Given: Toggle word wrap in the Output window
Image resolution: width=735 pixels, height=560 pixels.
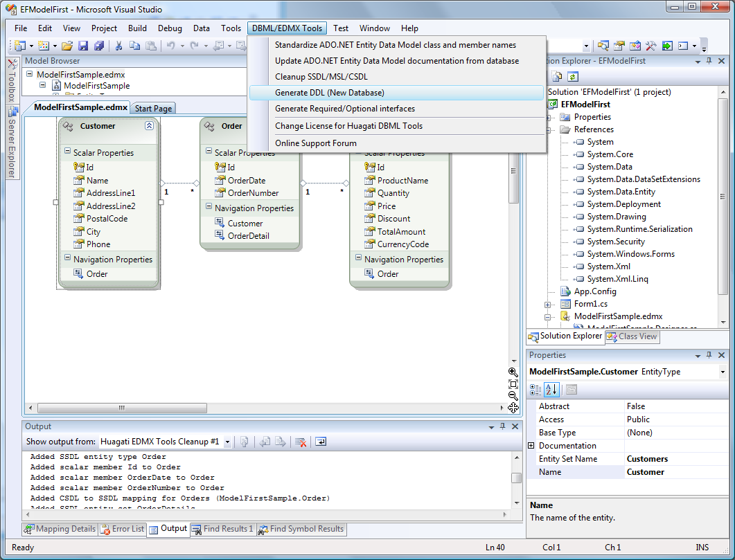Looking at the screenshot, I should pyautogui.click(x=321, y=442).
